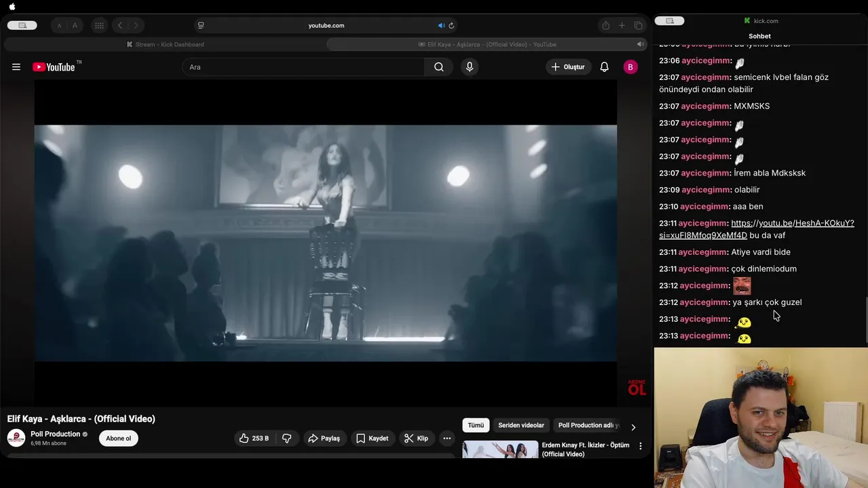
Task: Select the Seriden videolar filter chip
Action: click(521, 425)
